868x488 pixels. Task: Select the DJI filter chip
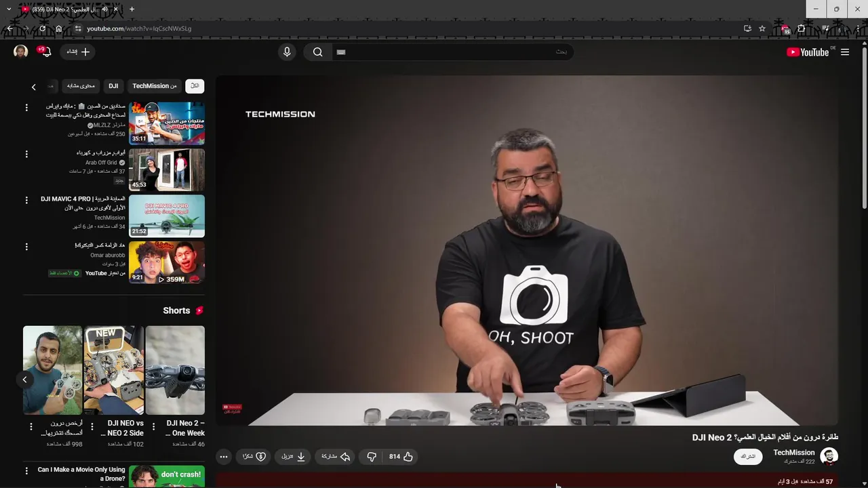113,86
